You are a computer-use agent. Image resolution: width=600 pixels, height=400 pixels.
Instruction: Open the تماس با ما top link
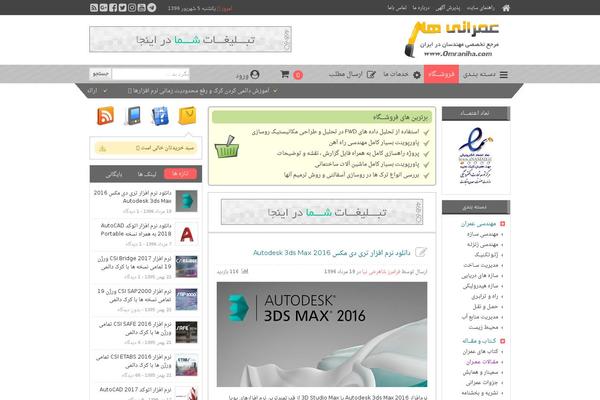coord(397,8)
